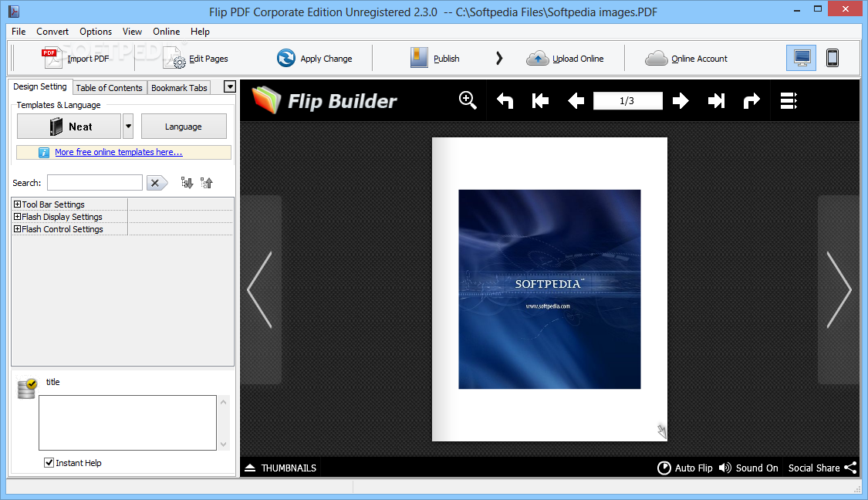Open the Convert menu
868x500 pixels.
pyautogui.click(x=52, y=32)
